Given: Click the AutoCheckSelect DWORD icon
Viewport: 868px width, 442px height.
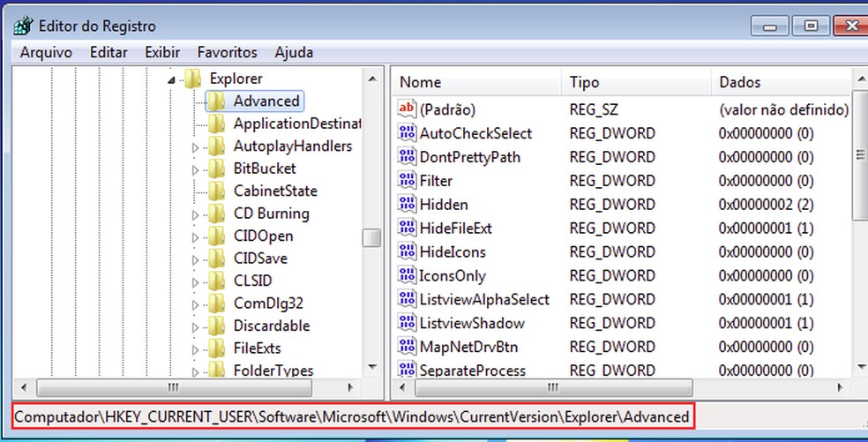Looking at the screenshot, I should click(x=407, y=132).
